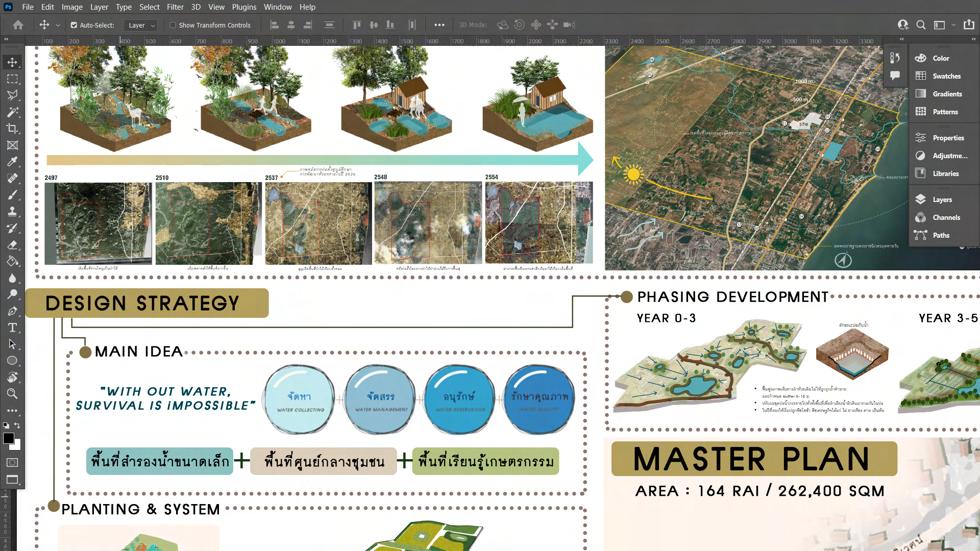Open the File menu

[28, 7]
